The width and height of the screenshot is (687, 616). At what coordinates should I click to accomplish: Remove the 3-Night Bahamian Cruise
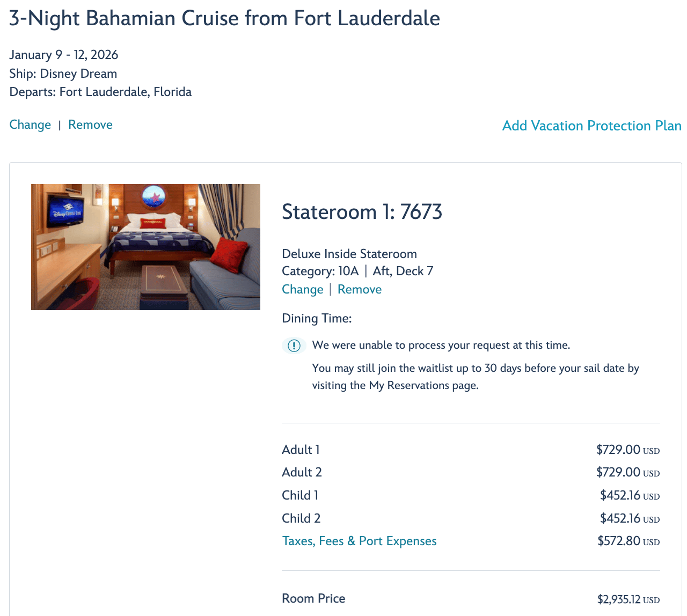tap(90, 124)
